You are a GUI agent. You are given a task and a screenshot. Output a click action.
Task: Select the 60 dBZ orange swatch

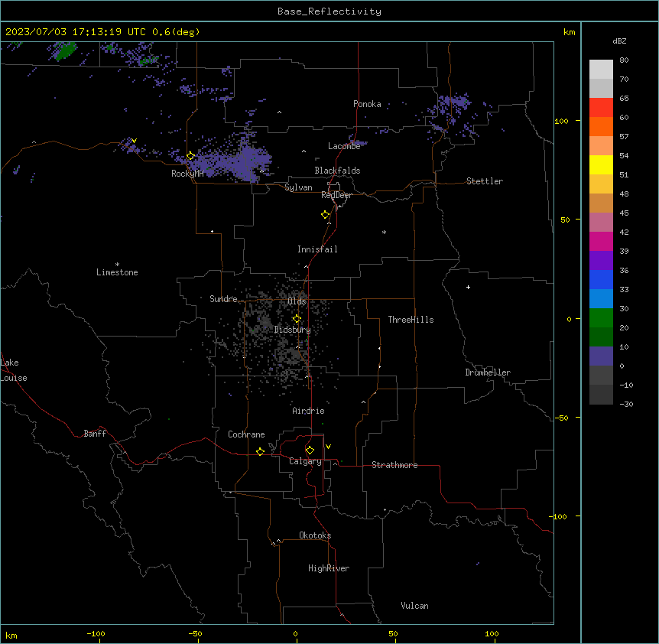[601, 126]
